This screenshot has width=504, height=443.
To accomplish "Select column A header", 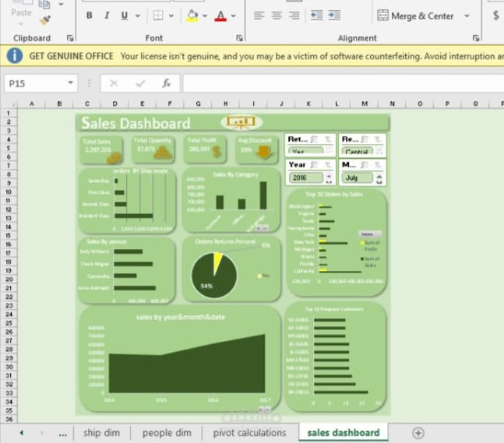I will [x=32, y=104].
